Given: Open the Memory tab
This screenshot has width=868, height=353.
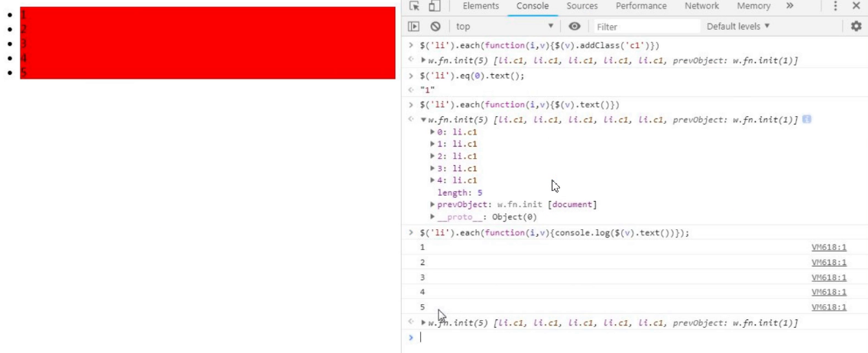Looking at the screenshot, I should click(753, 6).
